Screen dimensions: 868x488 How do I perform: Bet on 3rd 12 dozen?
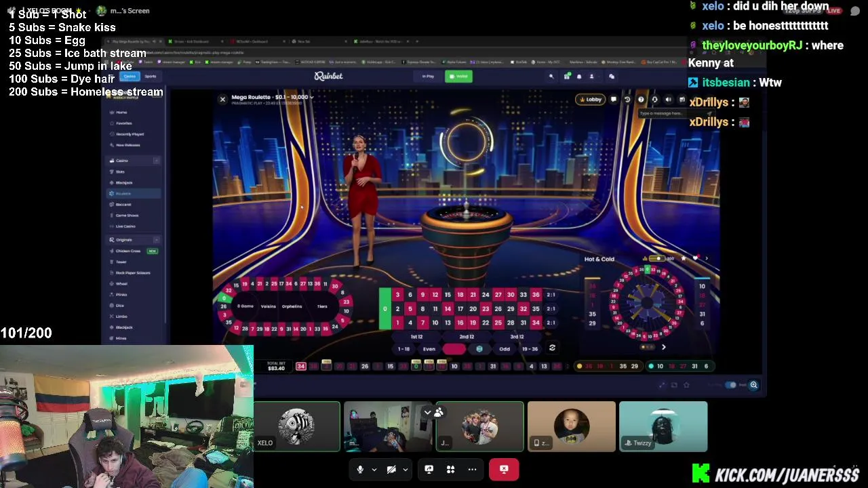click(517, 337)
